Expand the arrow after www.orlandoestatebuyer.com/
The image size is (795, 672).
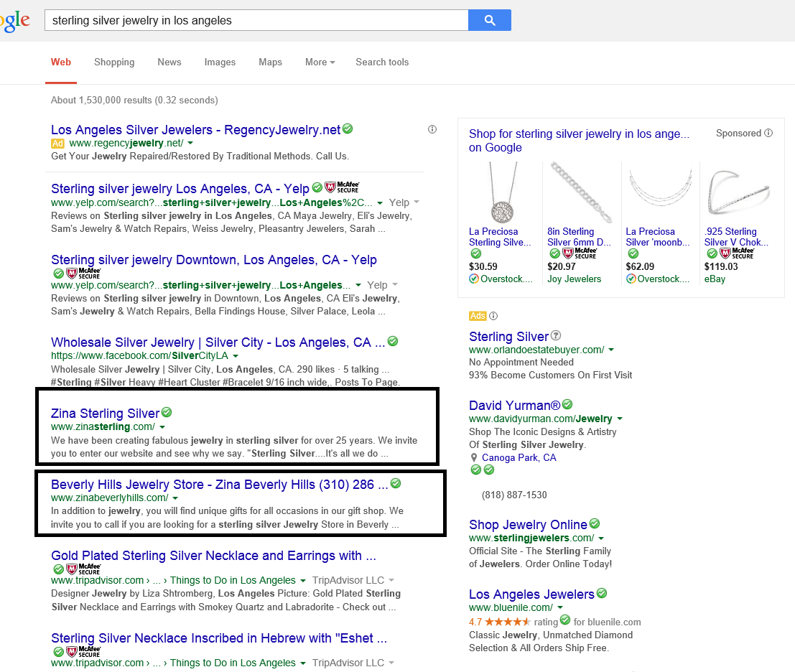(x=611, y=350)
